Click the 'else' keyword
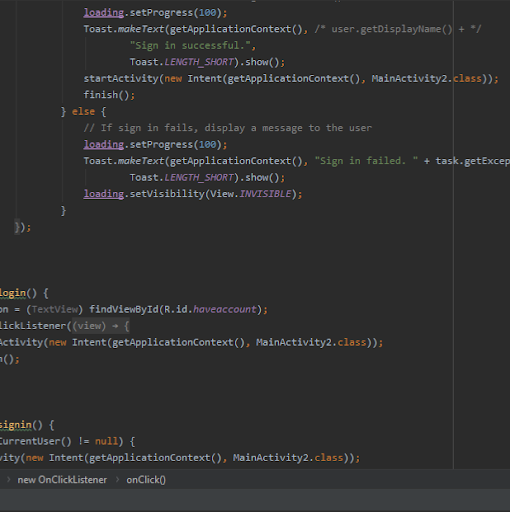The image size is (510, 512). 83,112
